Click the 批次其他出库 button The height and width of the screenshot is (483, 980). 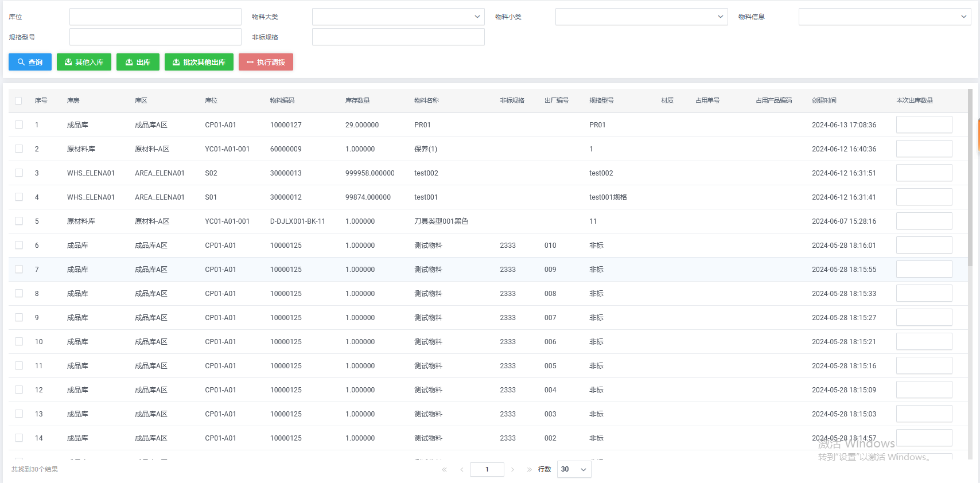click(199, 62)
